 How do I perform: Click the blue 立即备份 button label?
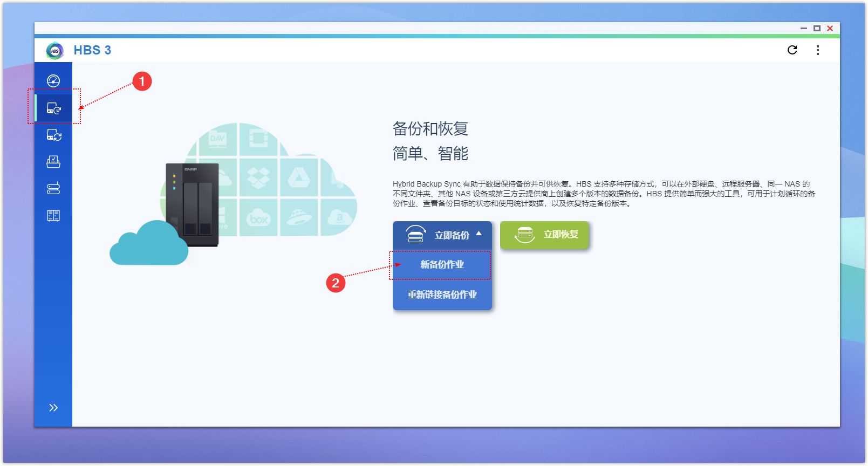tap(452, 235)
